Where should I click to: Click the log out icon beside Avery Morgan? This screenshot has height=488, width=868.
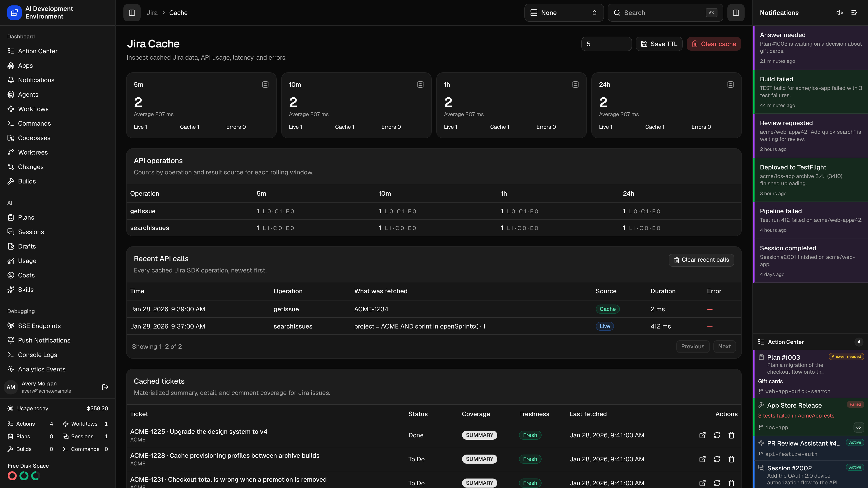point(105,387)
